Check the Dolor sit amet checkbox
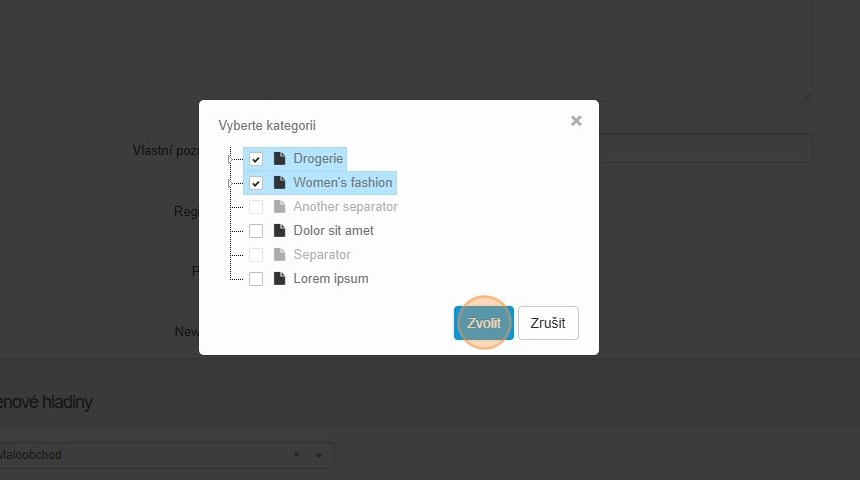This screenshot has width=860, height=480. coord(256,231)
